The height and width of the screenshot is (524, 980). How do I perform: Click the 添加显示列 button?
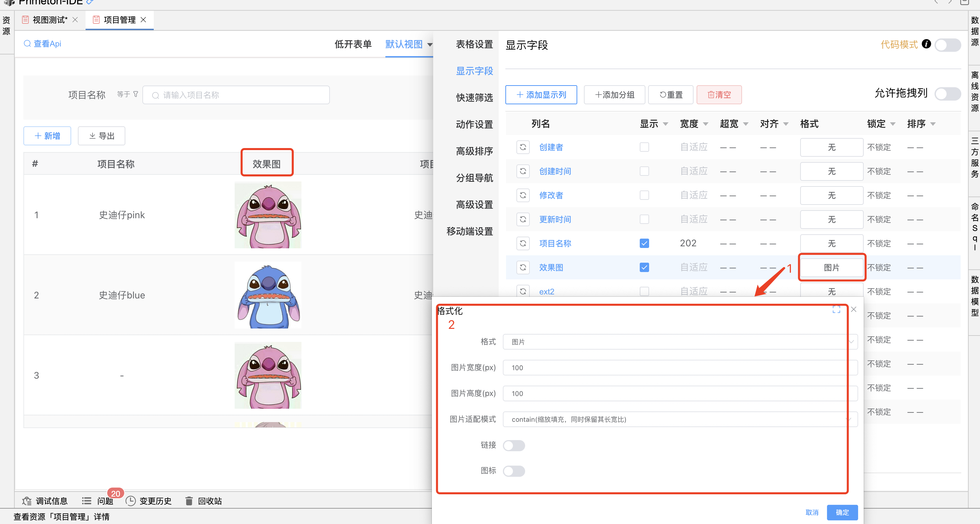point(540,95)
